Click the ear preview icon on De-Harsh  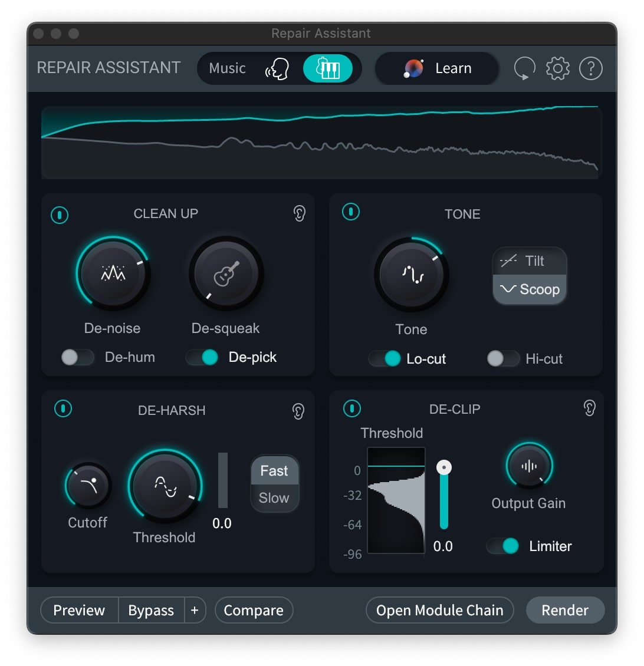point(298,411)
